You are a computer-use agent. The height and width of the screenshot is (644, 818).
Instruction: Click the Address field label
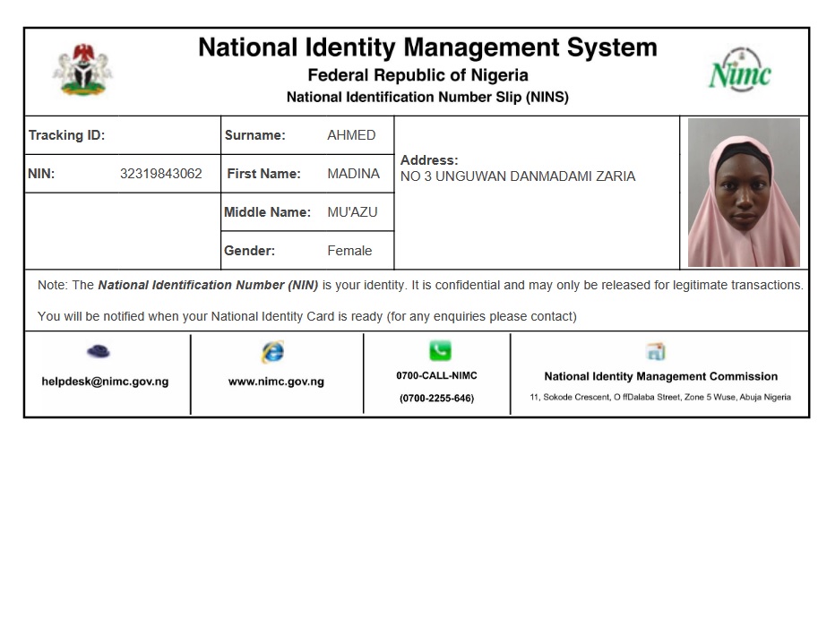pos(429,160)
